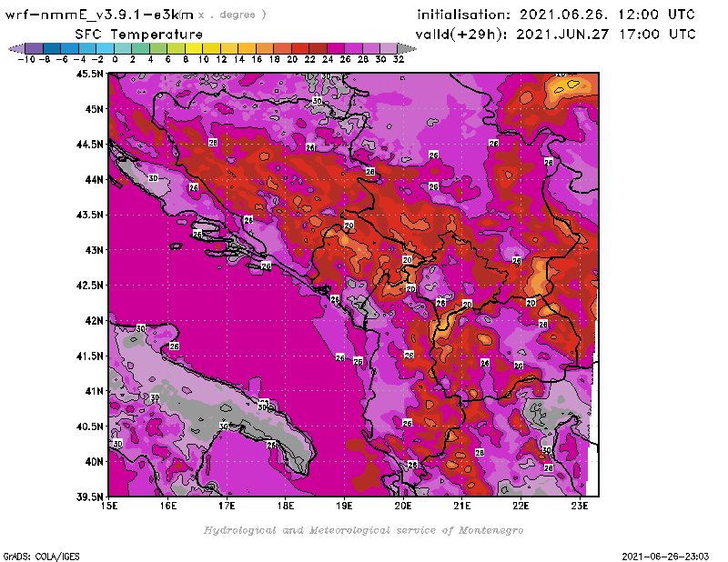This screenshot has height=562, width=728.
Task: Pick the legend swatch between 24 and 26
Action: (335, 48)
